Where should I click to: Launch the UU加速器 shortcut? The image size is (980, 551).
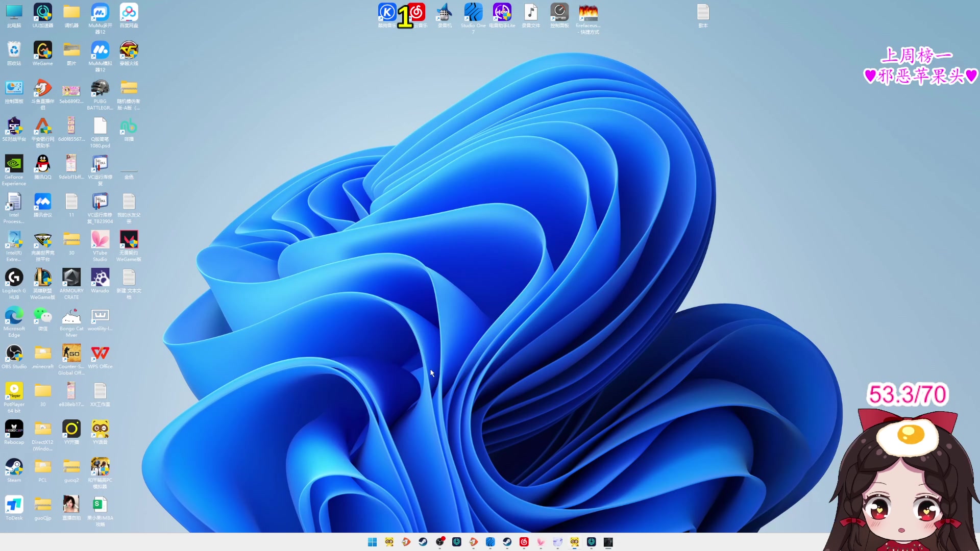[43, 15]
